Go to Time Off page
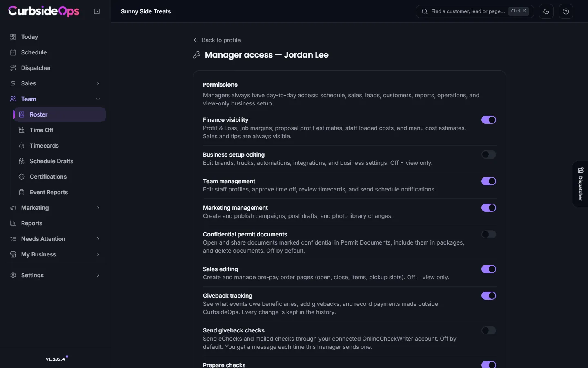The height and width of the screenshot is (368, 588). pyautogui.click(x=60, y=130)
